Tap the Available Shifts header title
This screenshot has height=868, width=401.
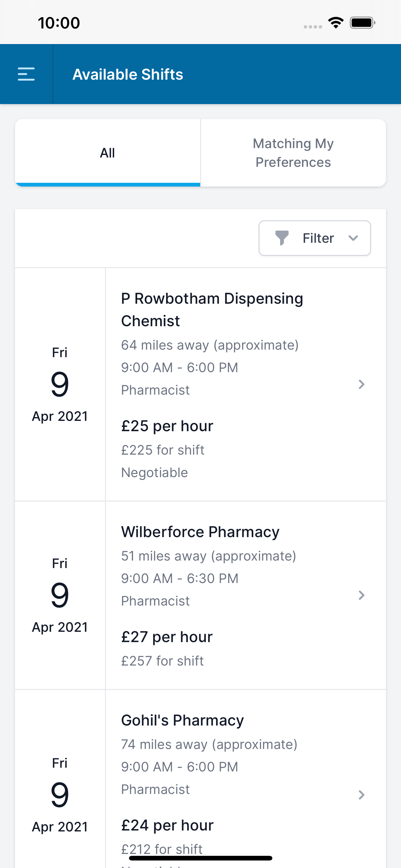128,74
